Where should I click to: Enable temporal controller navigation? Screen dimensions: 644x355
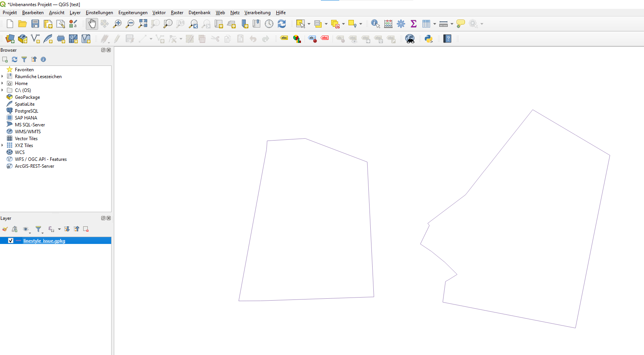pos(269,23)
